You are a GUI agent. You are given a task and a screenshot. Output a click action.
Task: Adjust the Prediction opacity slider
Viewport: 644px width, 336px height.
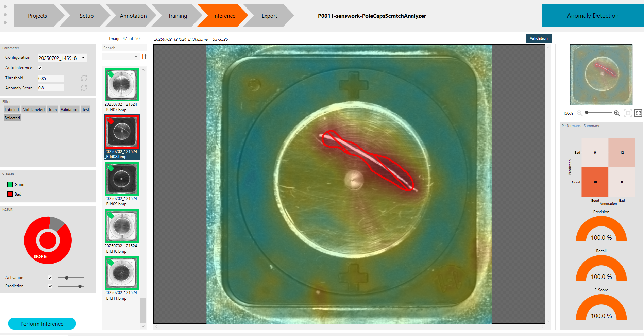71,286
